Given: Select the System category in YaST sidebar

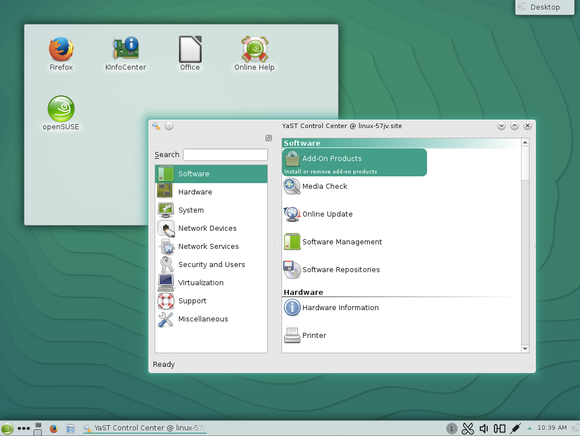Looking at the screenshot, I should (211, 210).
